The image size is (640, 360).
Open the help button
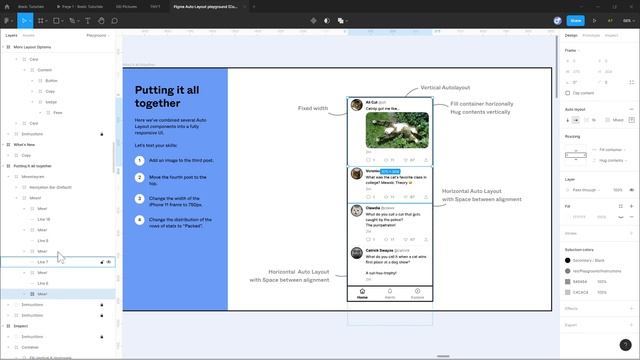coord(625,345)
